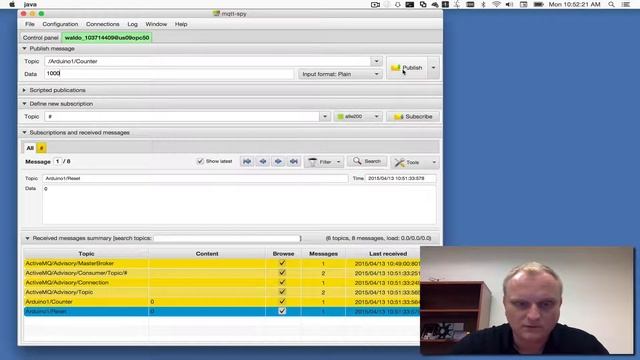Image resolution: width=640 pixels, height=360 pixels.
Task: Open the Tools dropdown arrow
Action: coord(434,162)
